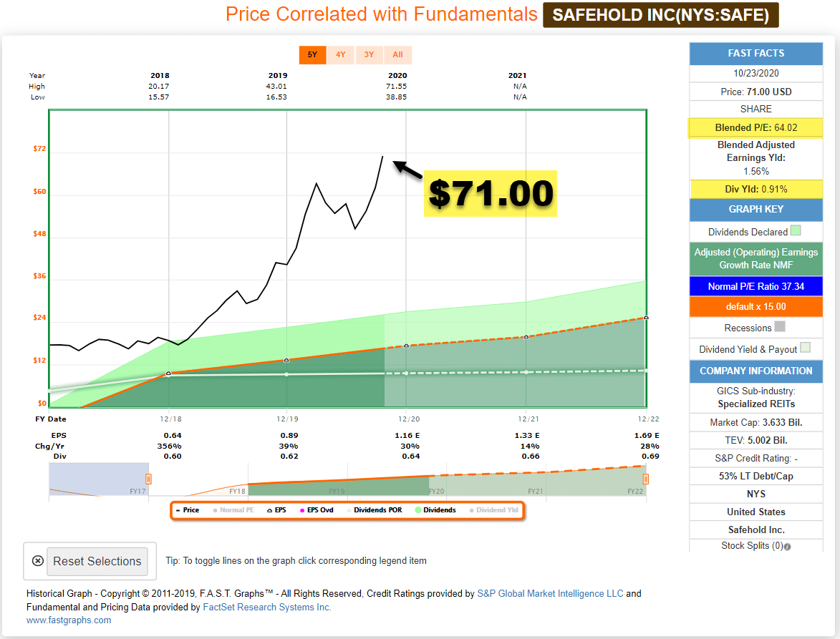Visit the www.fastgraphs.com link
The width and height of the screenshot is (840, 639).
click(x=69, y=620)
